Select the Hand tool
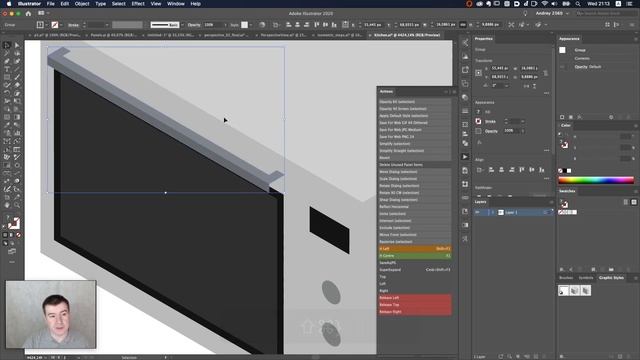The width and height of the screenshot is (640, 360). pos(7,205)
